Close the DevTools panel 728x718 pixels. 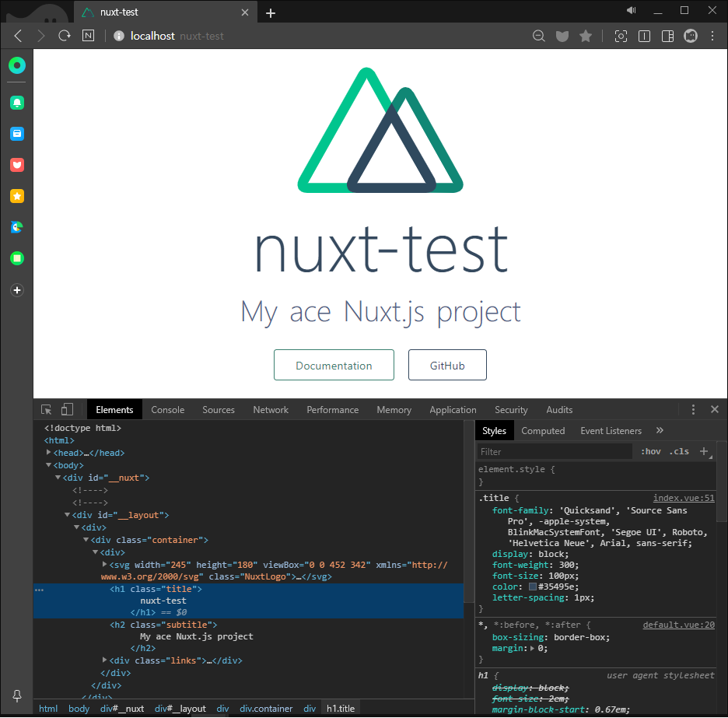(x=715, y=409)
